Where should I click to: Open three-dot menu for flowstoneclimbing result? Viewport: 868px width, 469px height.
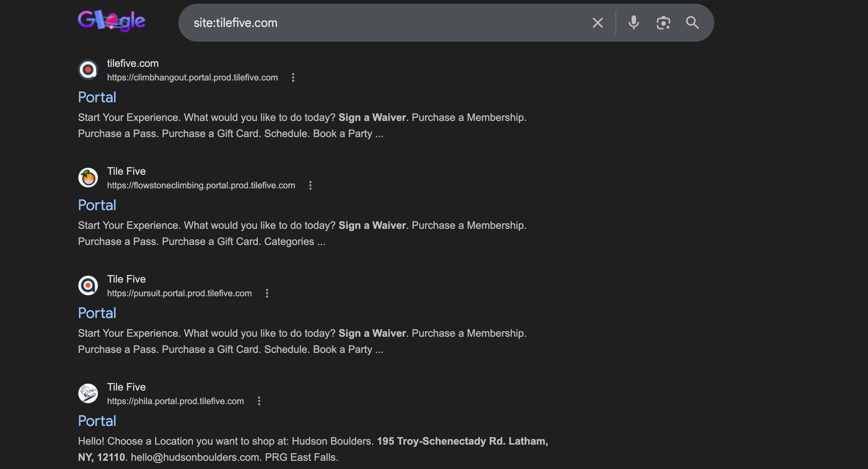pos(310,185)
